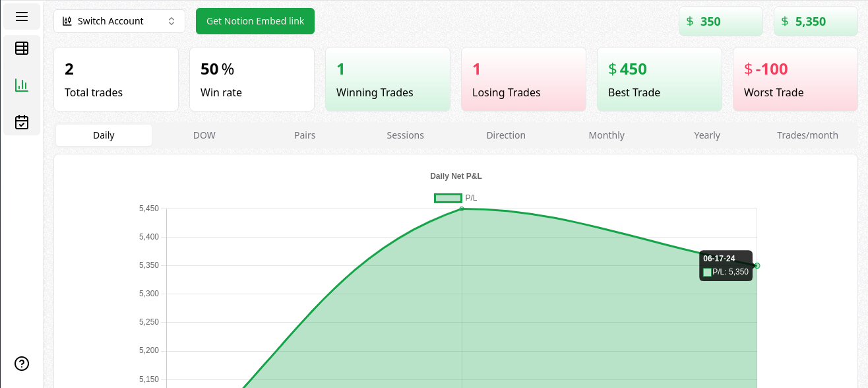
Task: Click the 5,150 y-axis label
Action: pos(149,379)
